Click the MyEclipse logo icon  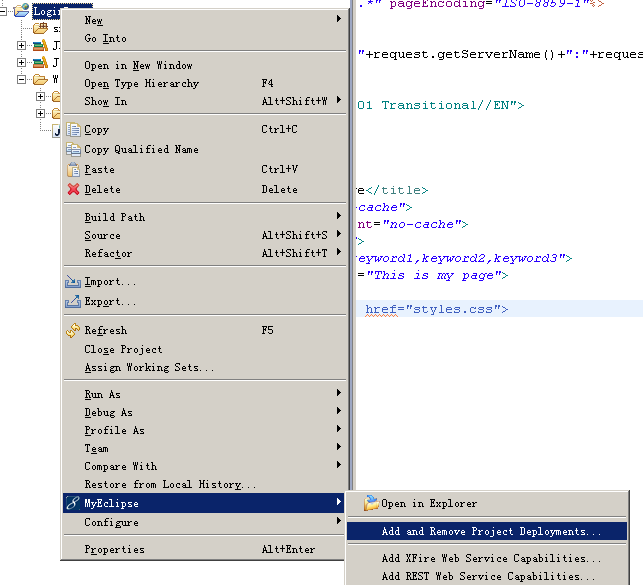[73, 503]
